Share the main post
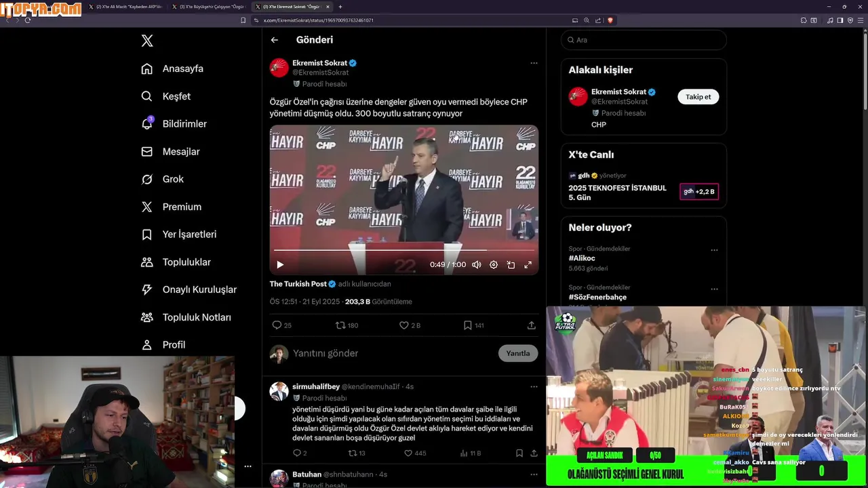The width and height of the screenshot is (868, 488). click(532, 325)
